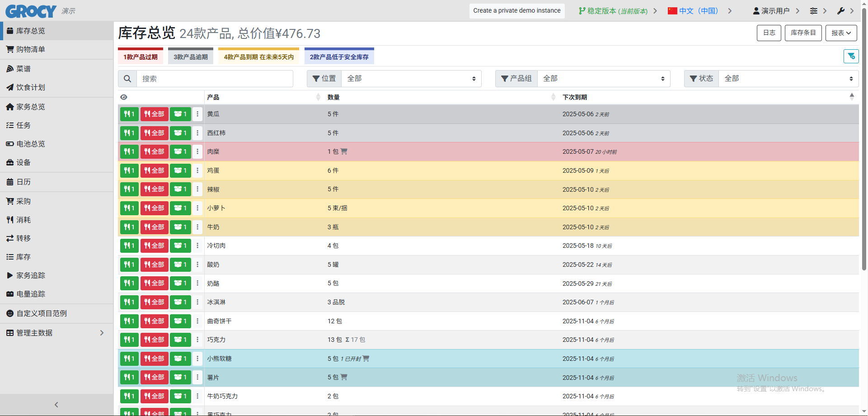This screenshot has height=416, width=868.
Task: Click the shopping cart icon beside 薯片 quantity
Action: coord(344,377)
